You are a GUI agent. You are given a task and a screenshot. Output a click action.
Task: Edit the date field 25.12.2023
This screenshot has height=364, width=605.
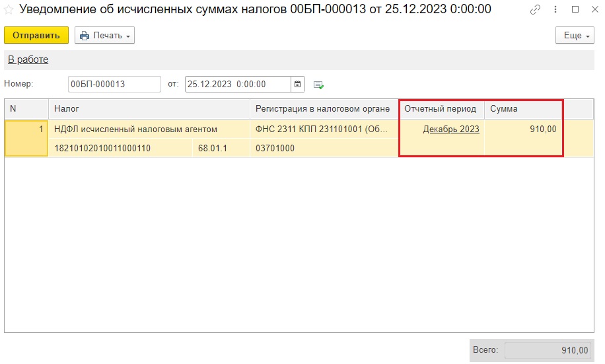[x=238, y=84]
